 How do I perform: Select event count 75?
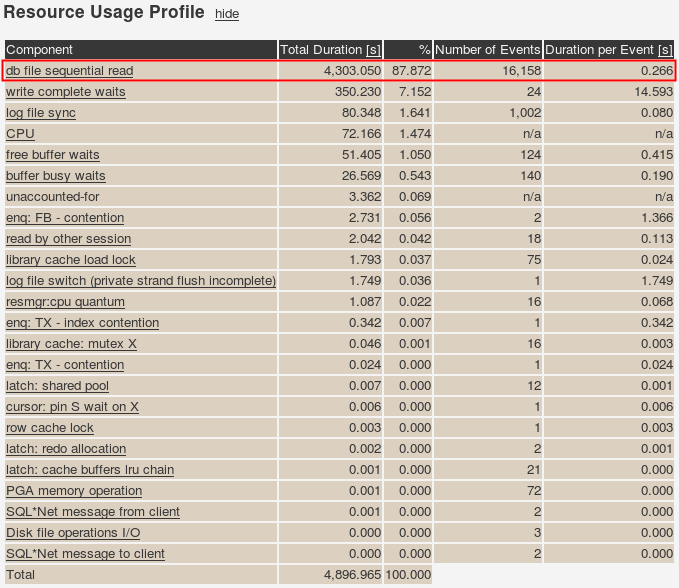[534, 260]
